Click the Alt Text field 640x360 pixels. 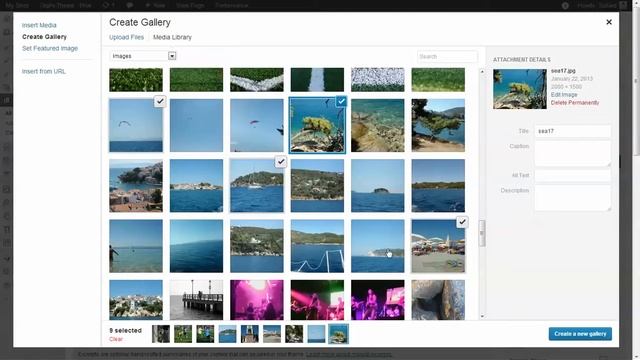[x=573, y=176]
